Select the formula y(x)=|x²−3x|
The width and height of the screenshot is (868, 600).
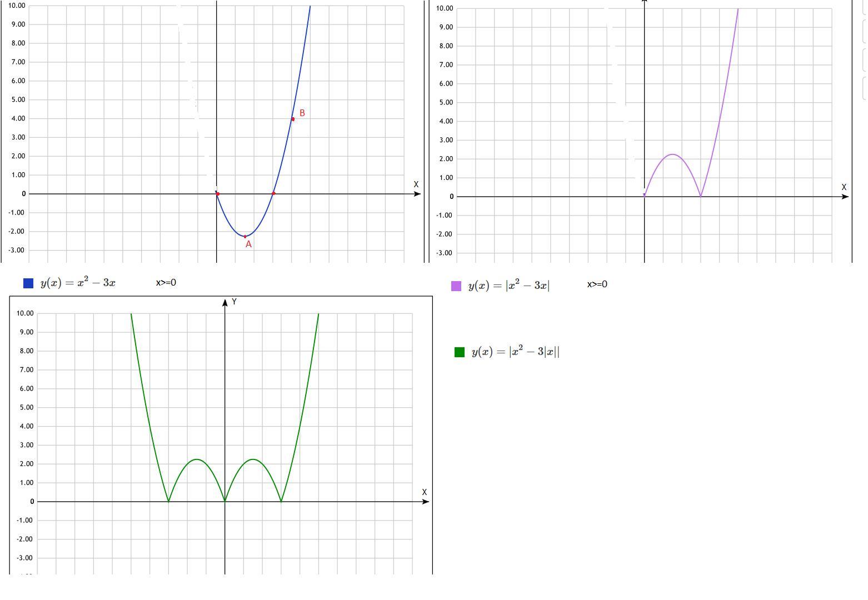(x=509, y=286)
